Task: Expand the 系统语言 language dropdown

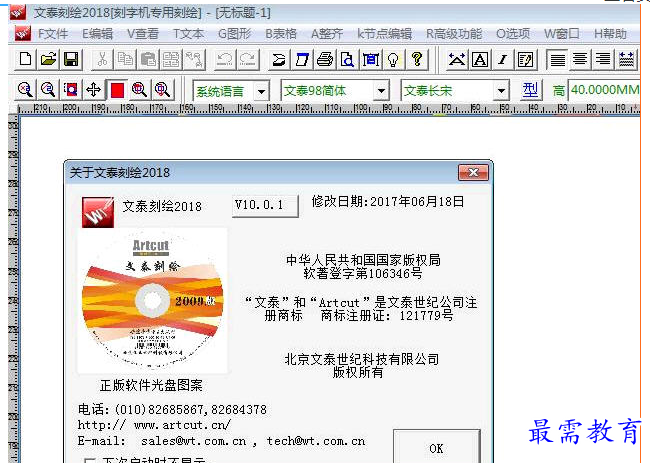Action: click(261, 91)
